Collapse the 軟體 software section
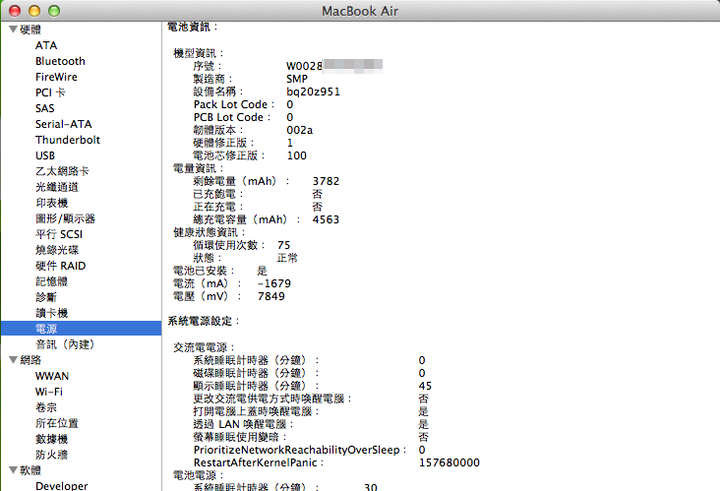 [x=13, y=469]
